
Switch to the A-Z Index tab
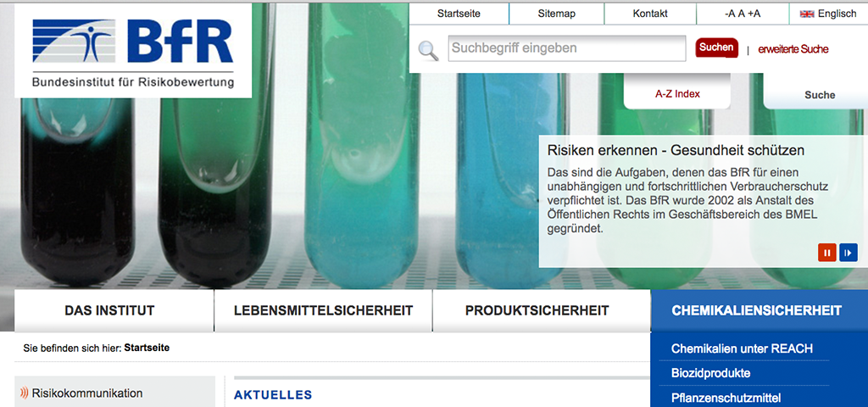coord(677,93)
